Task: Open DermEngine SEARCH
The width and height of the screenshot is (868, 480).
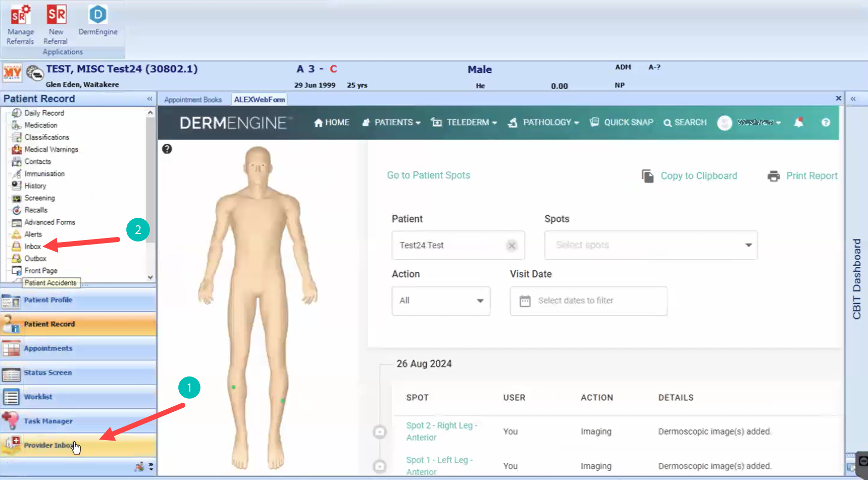Action: click(x=685, y=122)
